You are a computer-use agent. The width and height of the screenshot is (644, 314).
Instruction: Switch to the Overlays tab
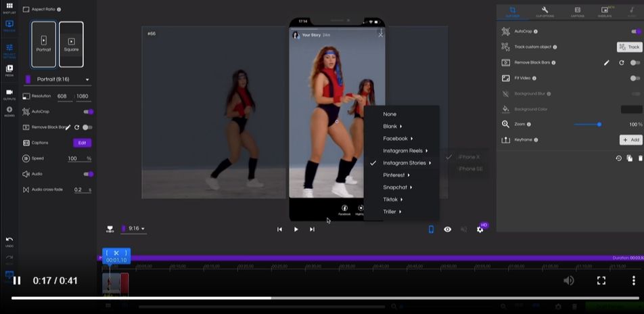[605, 12]
